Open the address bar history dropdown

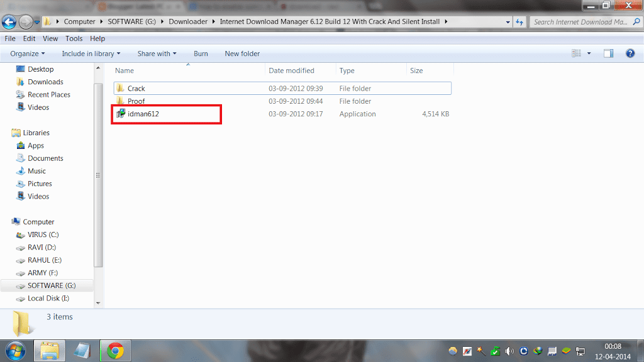point(508,22)
